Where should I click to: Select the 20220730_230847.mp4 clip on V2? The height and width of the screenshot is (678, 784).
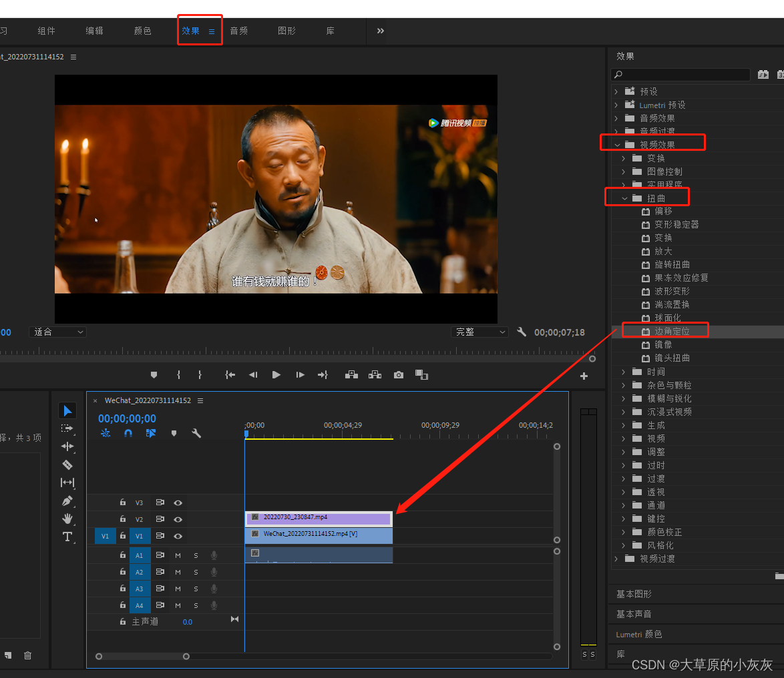pos(319,519)
